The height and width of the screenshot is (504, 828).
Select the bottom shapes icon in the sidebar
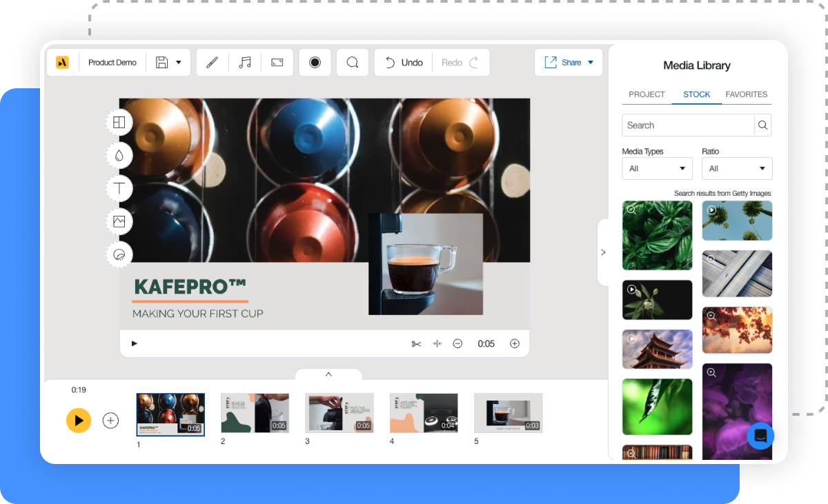coord(119,254)
